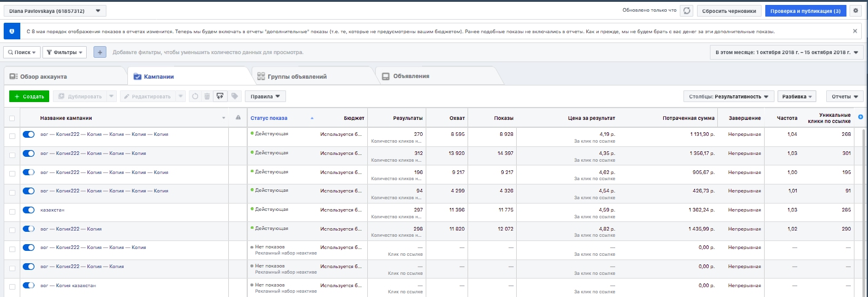Sort by the 'Частота' column header
This screenshot has height=297, width=868.
pyautogui.click(x=787, y=118)
